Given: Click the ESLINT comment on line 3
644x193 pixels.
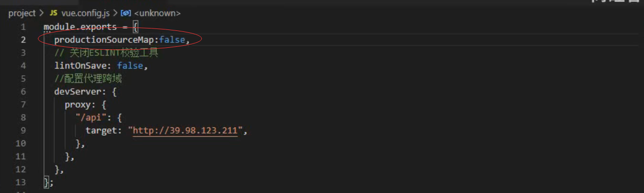Looking at the screenshot, I should (107, 53).
